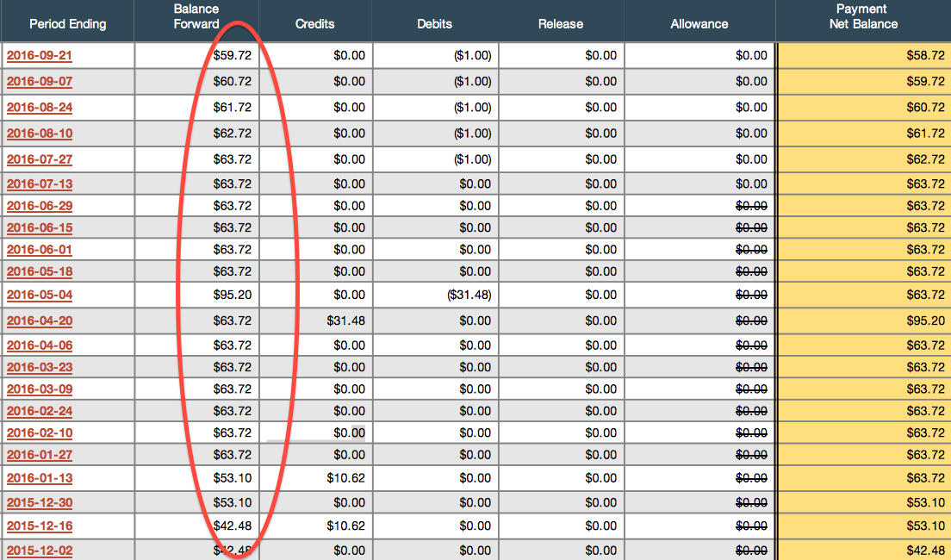
Task: Open the 2016-05-04 period link
Action: click(x=40, y=296)
